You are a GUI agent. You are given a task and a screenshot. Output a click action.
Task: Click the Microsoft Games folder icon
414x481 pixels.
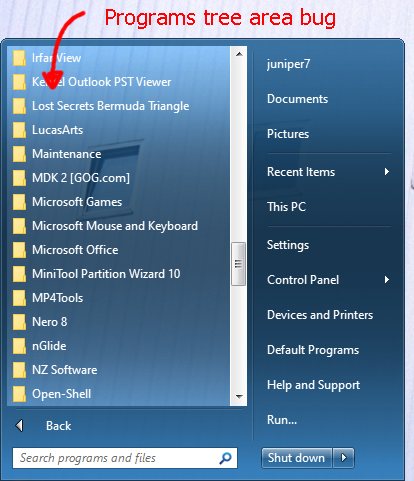[19, 202]
